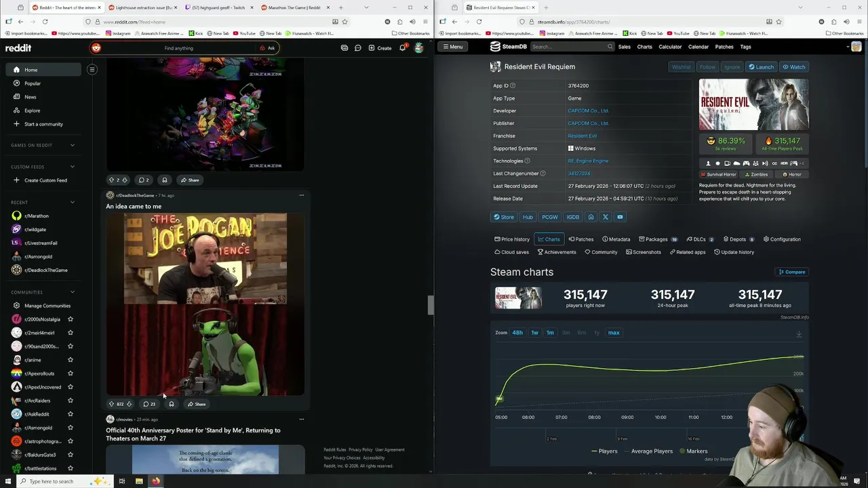Click Compare button on Steam charts
This screenshot has width=868, height=488.
coord(792,272)
